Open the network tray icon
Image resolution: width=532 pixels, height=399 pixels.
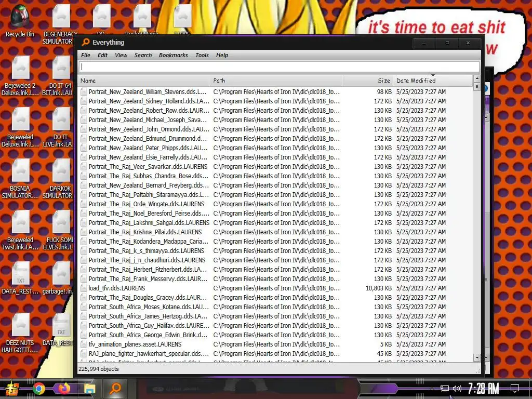click(445, 389)
